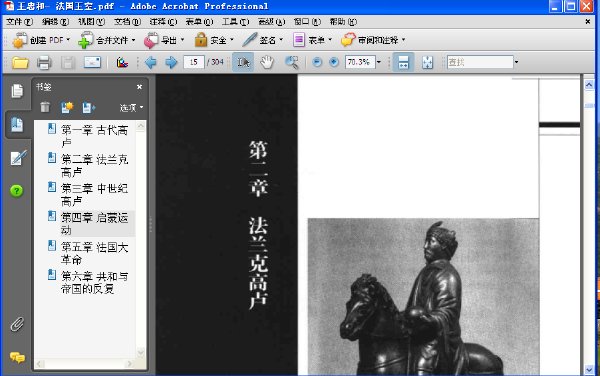Select bookmark 第六章 共和与帝国的反复
600x376 pixels.
(94, 282)
